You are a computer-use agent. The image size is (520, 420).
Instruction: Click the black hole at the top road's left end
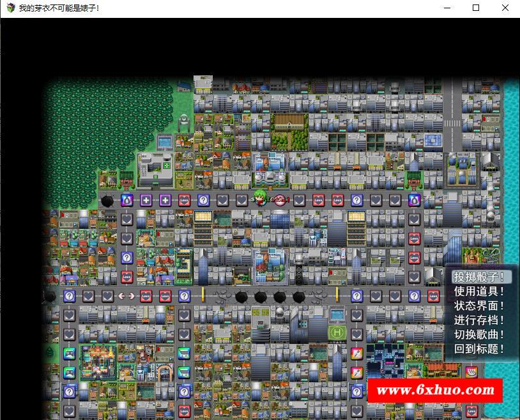click(x=107, y=200)
